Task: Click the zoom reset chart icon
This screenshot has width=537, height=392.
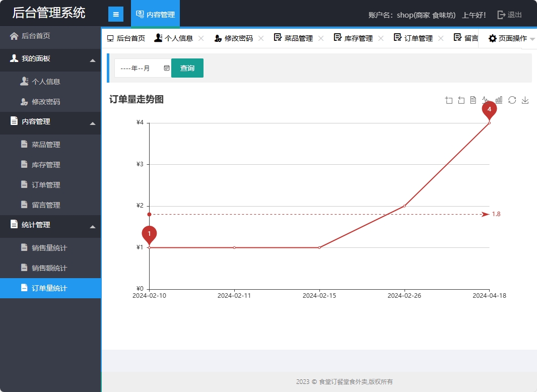Action: tap(461, 100)
